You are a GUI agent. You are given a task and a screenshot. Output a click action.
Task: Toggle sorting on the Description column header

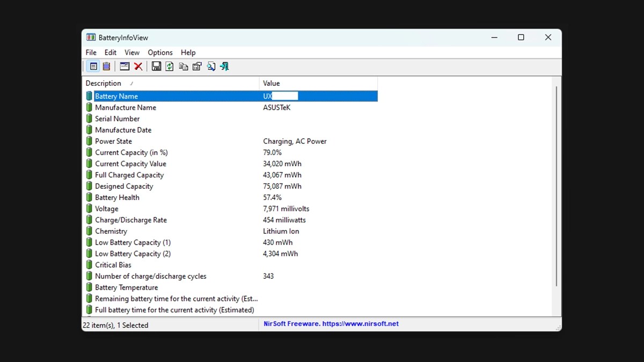(104, 83)
